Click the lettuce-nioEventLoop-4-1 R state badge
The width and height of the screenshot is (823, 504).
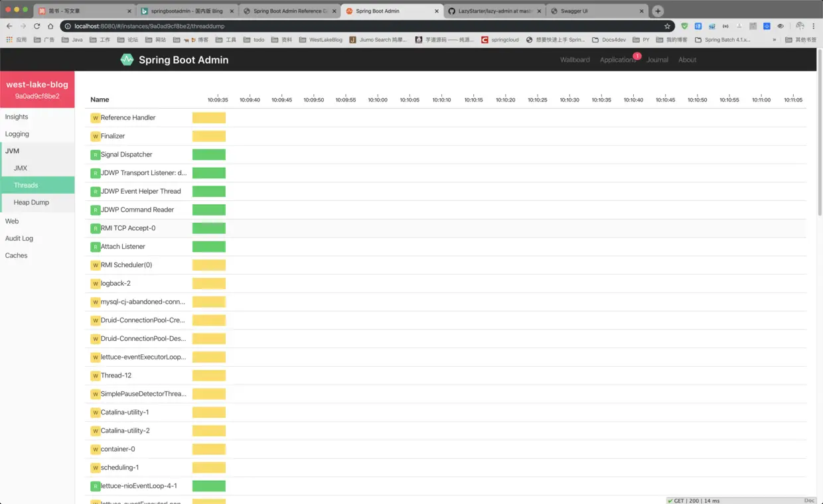point(95,486)
